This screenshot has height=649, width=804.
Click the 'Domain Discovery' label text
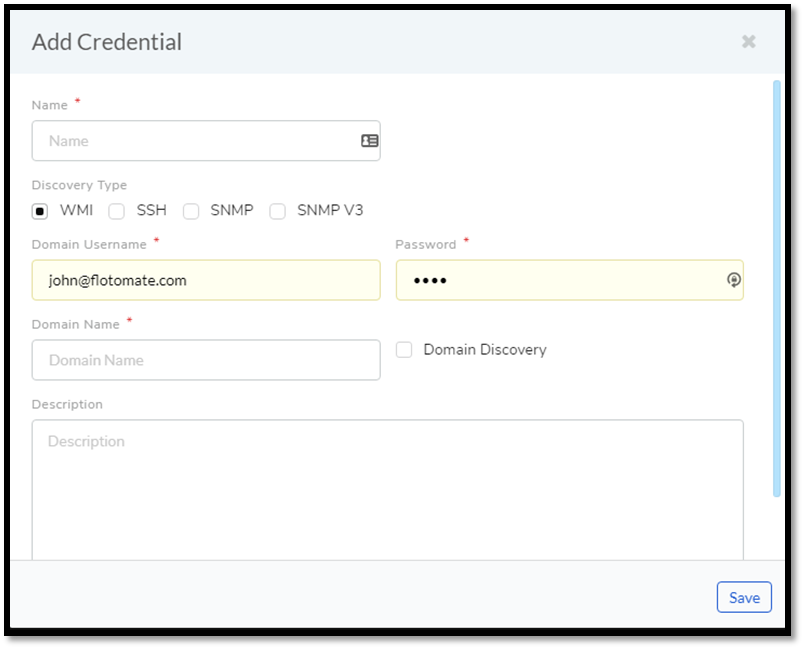click(485, 350)
